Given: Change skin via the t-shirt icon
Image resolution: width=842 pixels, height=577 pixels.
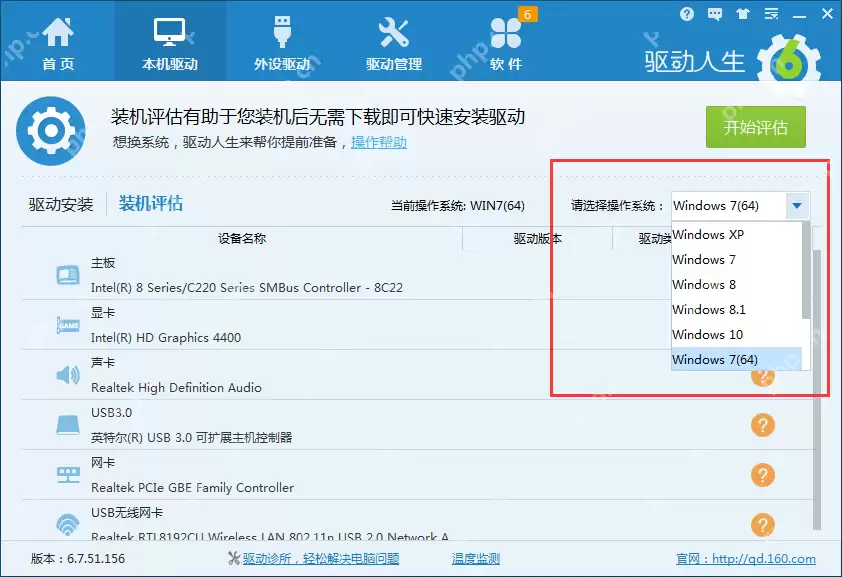Looking at the screenshot, I should 742,14.
